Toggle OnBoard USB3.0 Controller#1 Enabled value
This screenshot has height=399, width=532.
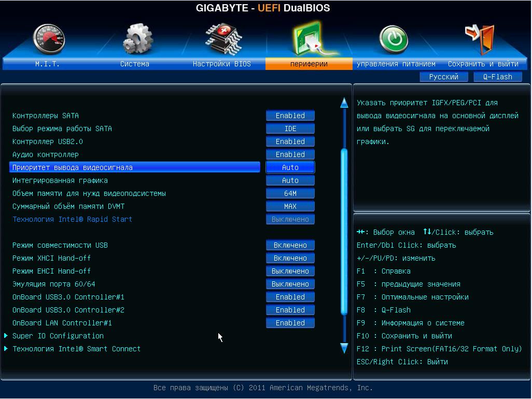290,297
